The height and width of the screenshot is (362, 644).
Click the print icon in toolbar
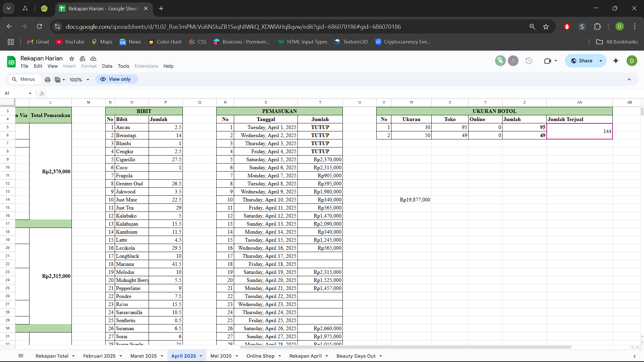(x=48, y=79)
